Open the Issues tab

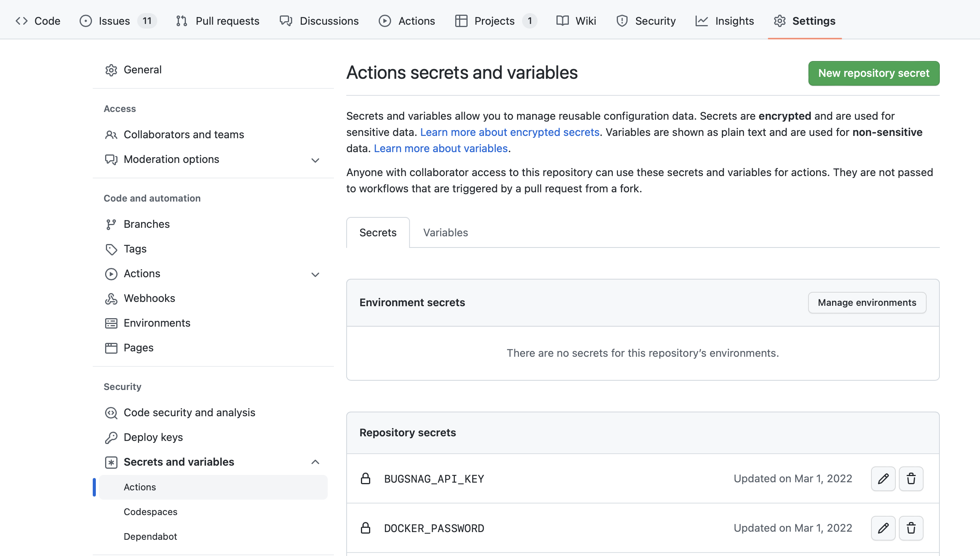tap(114, 21)
